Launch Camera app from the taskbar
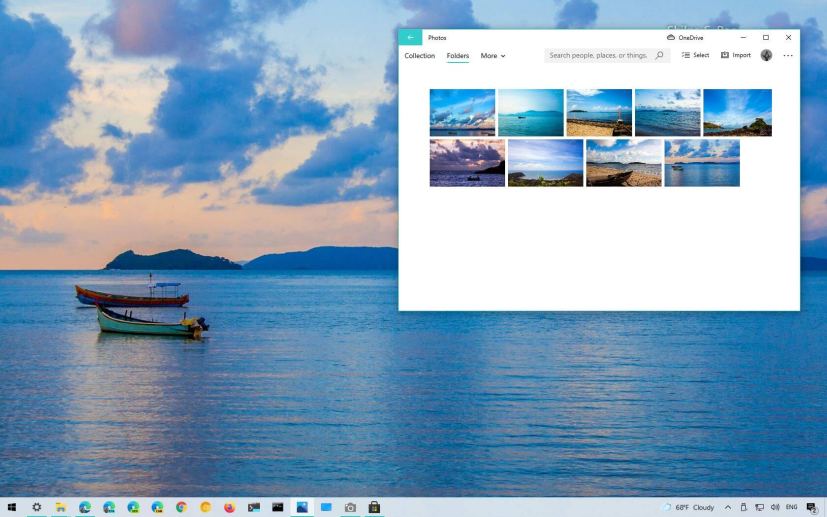Screen dimensions: 827x517 click(350, 507)
